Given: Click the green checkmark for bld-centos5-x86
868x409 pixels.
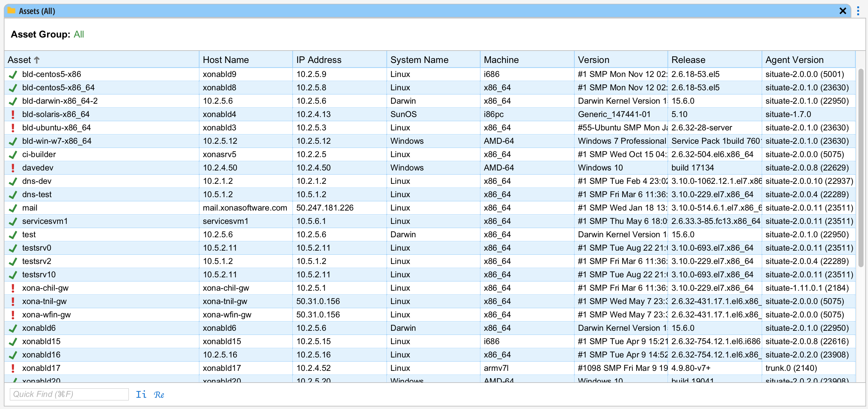Looking at the screenshot, I should (13, 74).
